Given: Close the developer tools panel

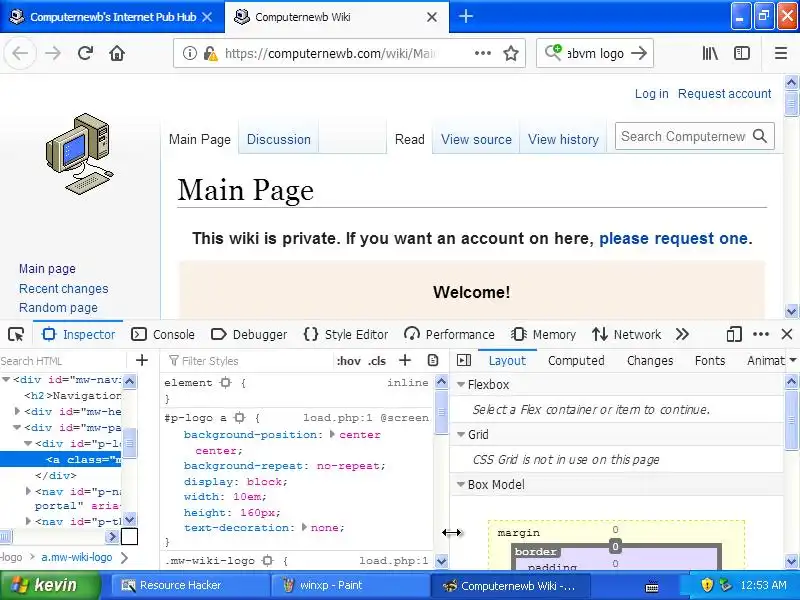Looking at the screenshot, I should click(x=787, y=335).
